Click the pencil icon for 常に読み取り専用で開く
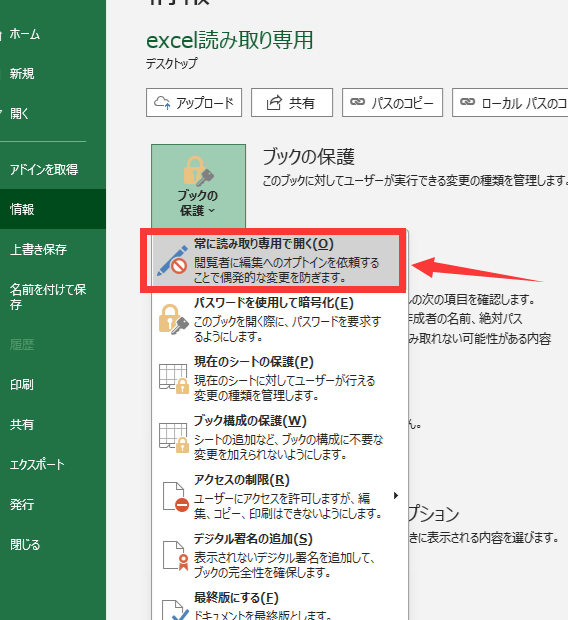The width and height of the screenshot is (568, 620). 172,260
